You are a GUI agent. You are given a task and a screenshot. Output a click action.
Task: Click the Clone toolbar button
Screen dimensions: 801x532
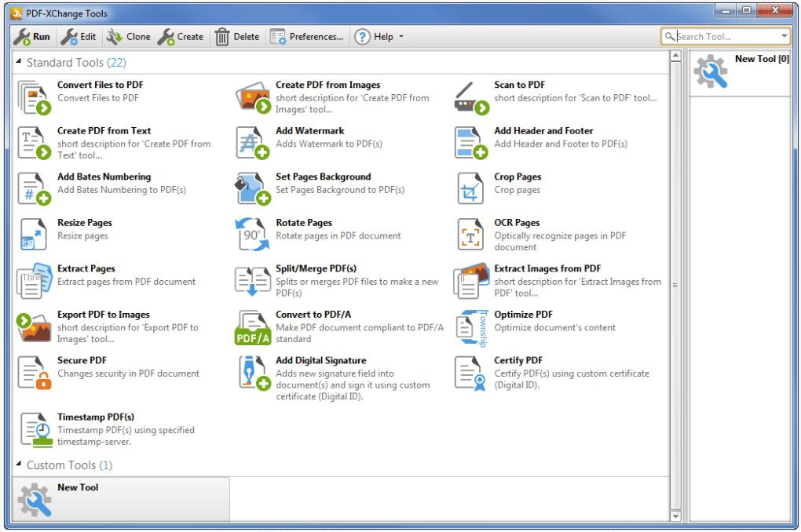tap(129, 37)
